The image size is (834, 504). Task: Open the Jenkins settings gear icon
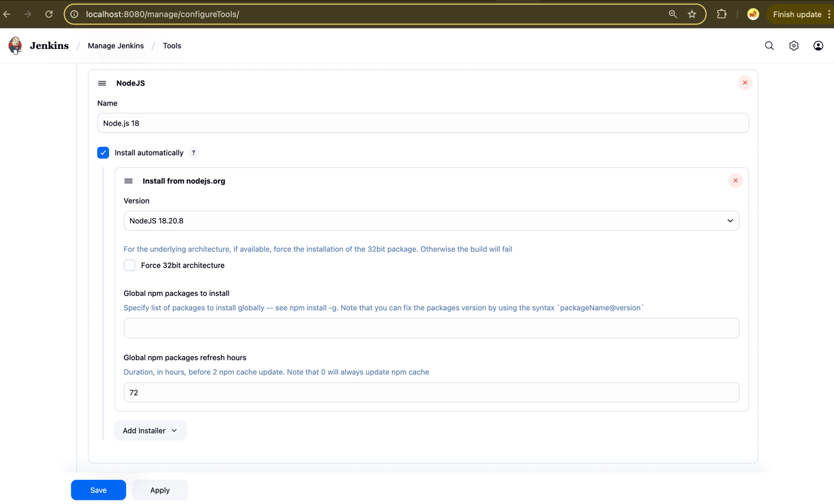click(793, 45)
